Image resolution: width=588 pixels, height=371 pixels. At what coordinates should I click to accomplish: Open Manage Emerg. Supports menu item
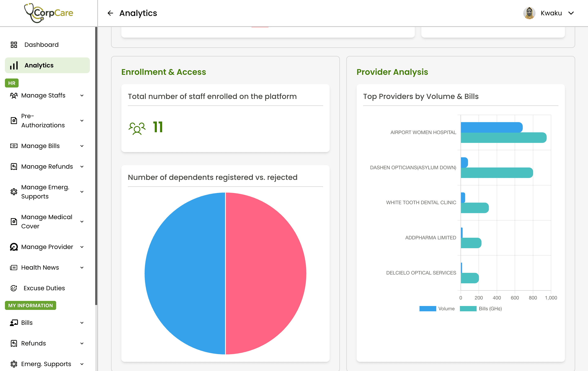pyautogui.click(x=45, y=192)
